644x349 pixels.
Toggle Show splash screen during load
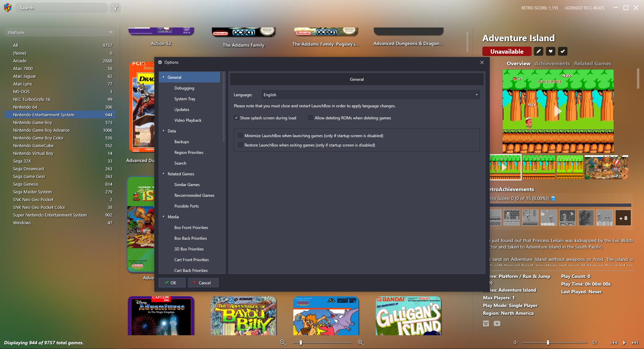[x=236, y=118]
